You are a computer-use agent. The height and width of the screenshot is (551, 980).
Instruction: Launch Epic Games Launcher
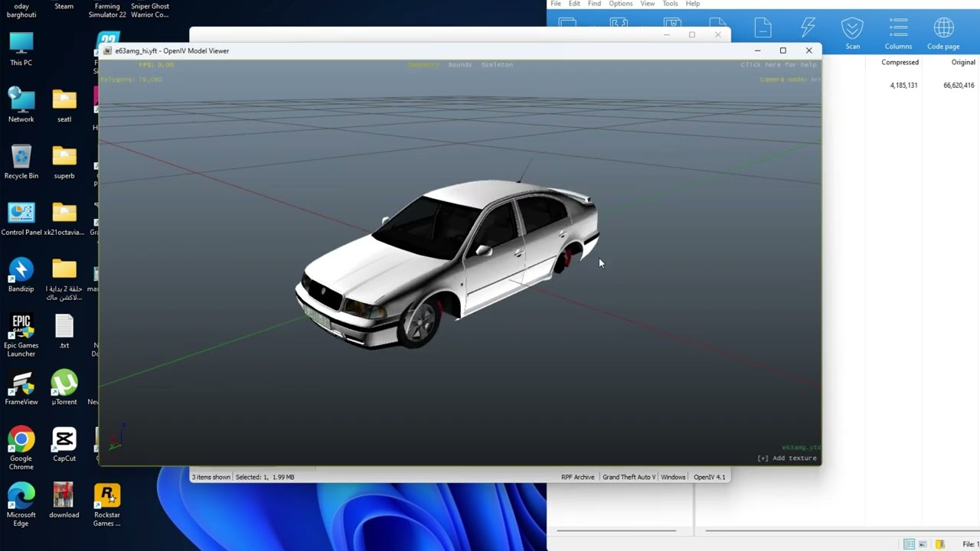(x=21, y=336)
